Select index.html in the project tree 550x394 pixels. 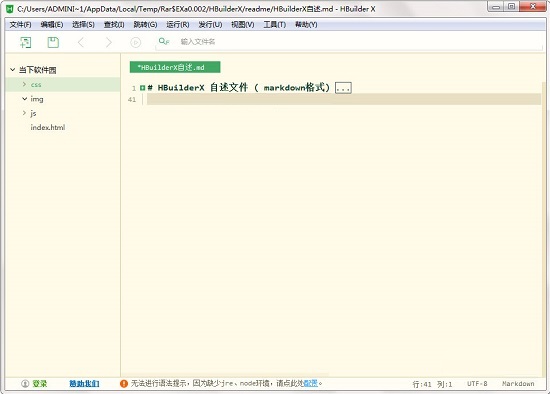[48, 127]
